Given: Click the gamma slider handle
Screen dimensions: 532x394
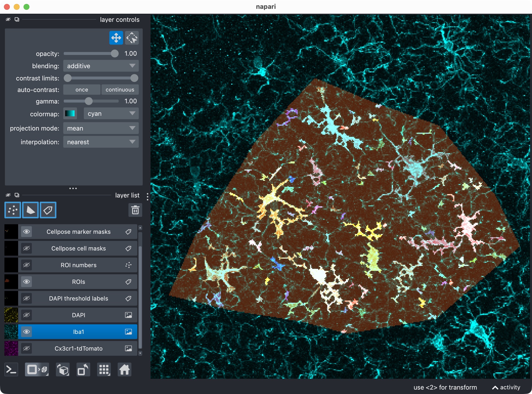Looking at the screenshot, I should [89, 101].
